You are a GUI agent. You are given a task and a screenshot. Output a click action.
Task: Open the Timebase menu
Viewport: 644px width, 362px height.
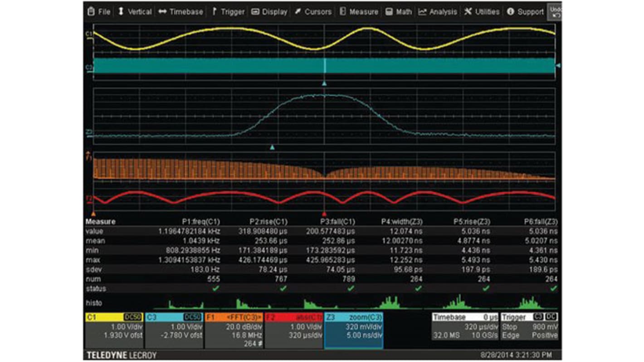181,12
